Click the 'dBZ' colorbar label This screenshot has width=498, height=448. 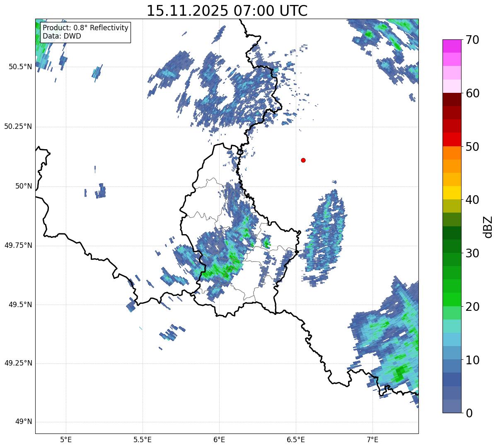[x=488, y=226]
